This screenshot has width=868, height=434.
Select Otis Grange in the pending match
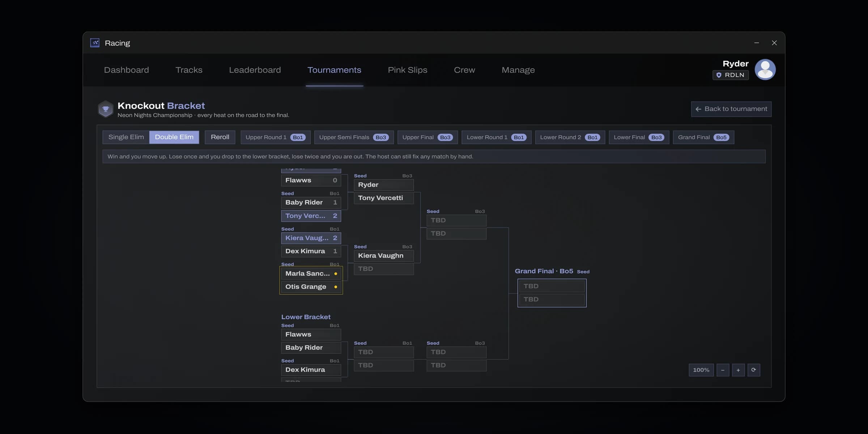click(311, 287)
